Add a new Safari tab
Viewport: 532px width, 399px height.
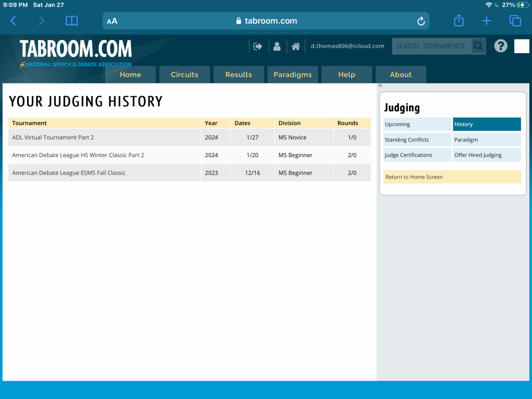[x=487, y=21]
